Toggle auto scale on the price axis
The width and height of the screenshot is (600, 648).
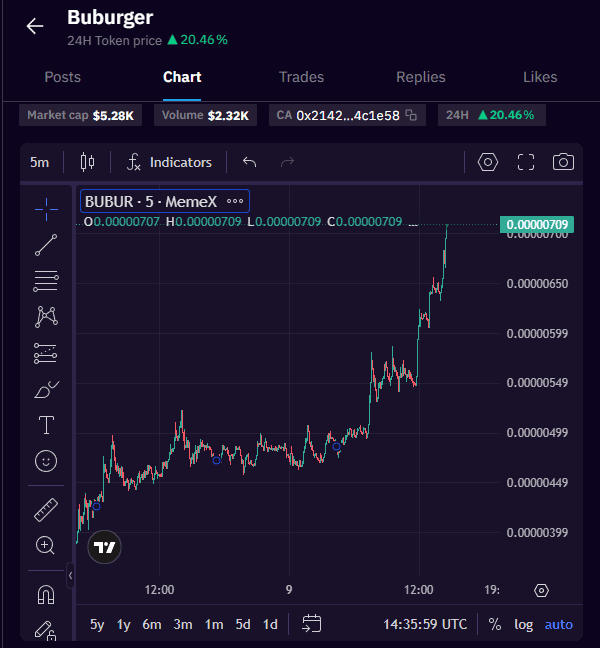click(559, 624)
